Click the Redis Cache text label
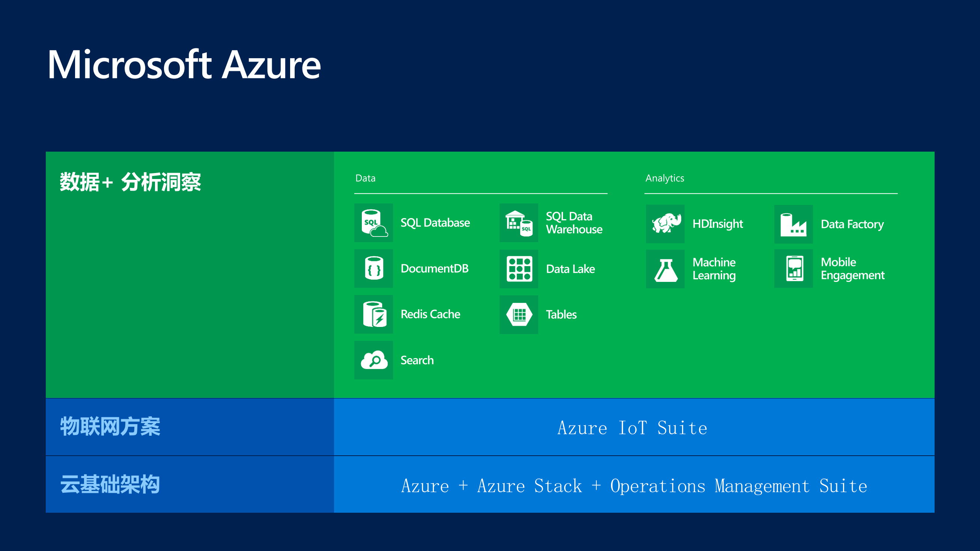Viewport: 980px width, 551px height. (430, 314)
